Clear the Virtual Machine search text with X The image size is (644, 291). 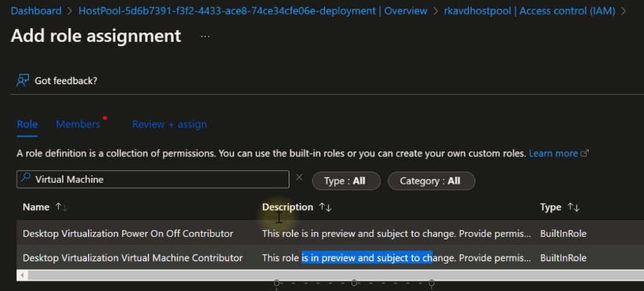(x=299, y=178)
